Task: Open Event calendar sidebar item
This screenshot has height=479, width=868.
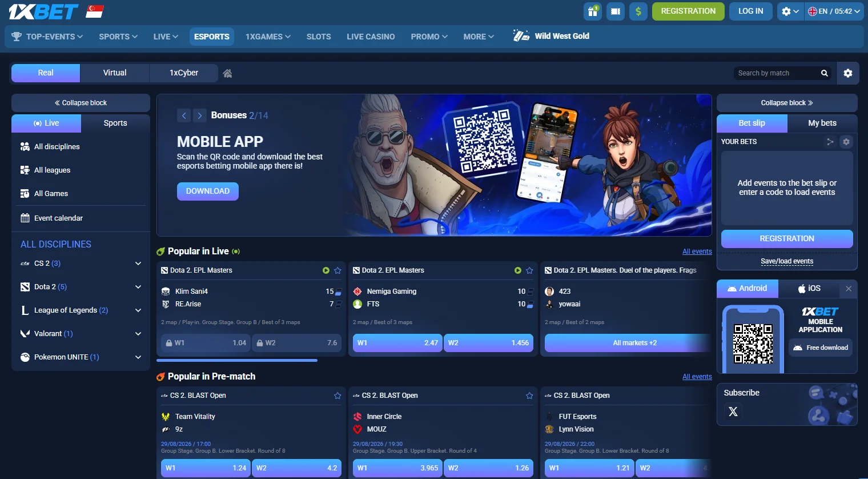Action: pyautogui.click(x=80, y=218)
